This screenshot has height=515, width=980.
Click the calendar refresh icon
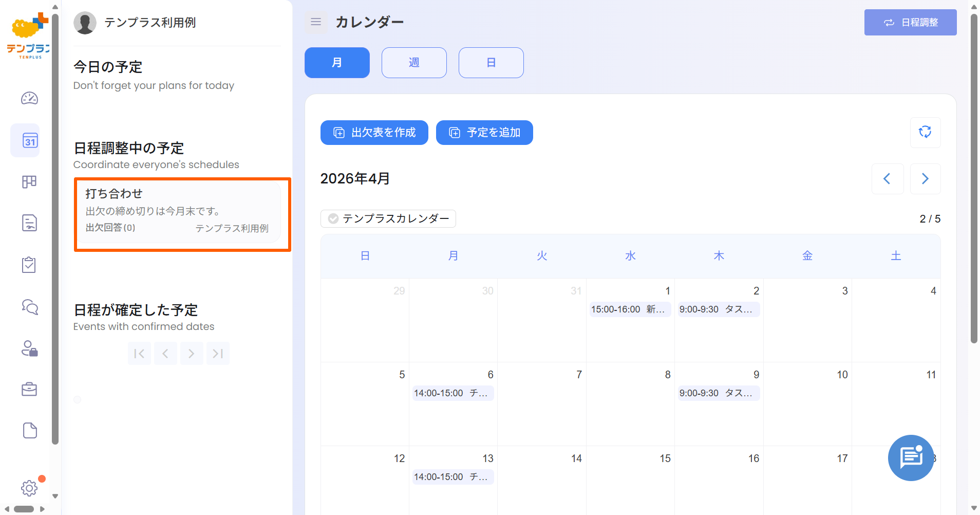(925, 132)
